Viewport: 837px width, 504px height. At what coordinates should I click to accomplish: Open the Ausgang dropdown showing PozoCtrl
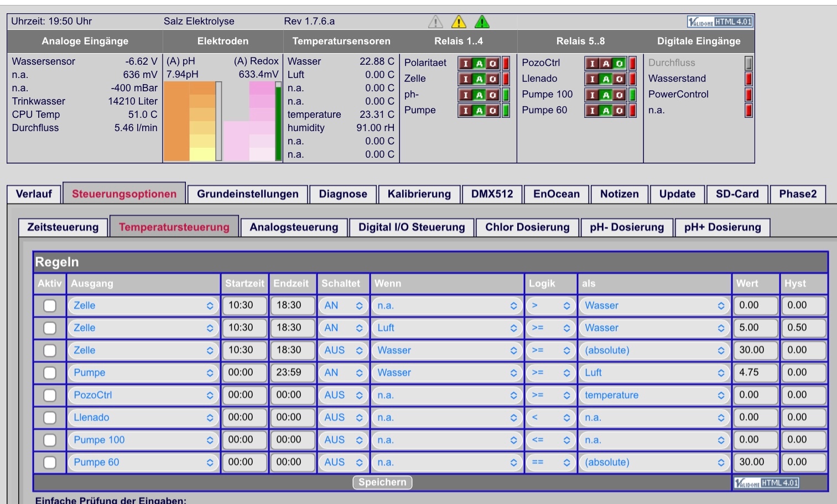(x=143, y=395)
